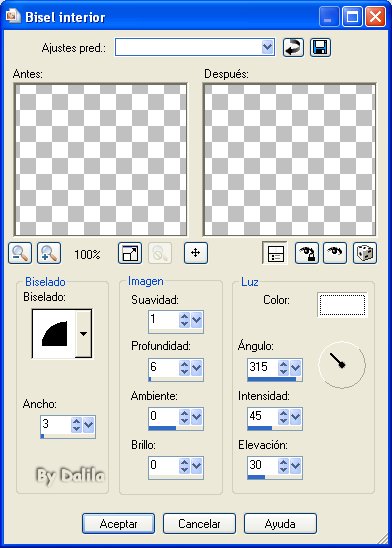Click the navigate pan crosshair icon
The width and height of the screenshot is (392, 548).
coord(196,253)
